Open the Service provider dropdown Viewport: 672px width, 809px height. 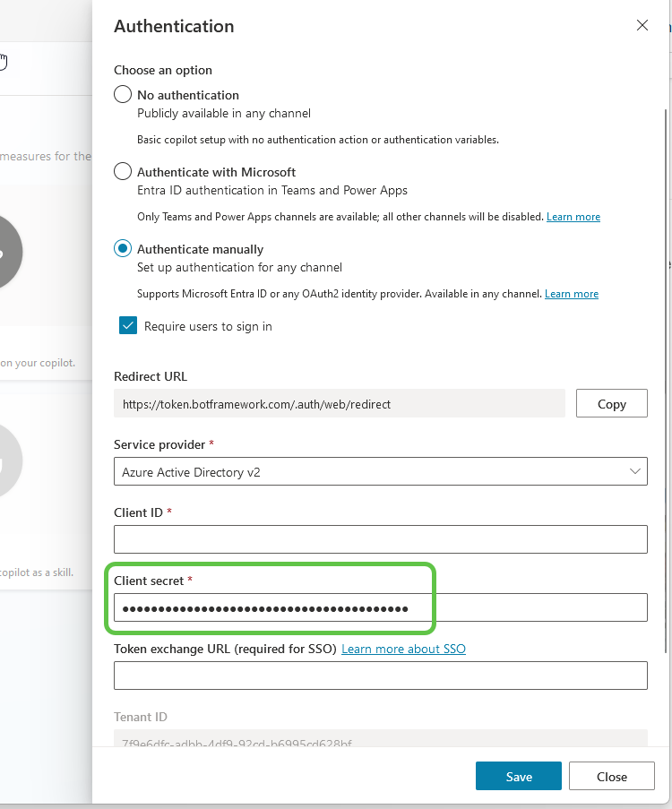(380, 472)
